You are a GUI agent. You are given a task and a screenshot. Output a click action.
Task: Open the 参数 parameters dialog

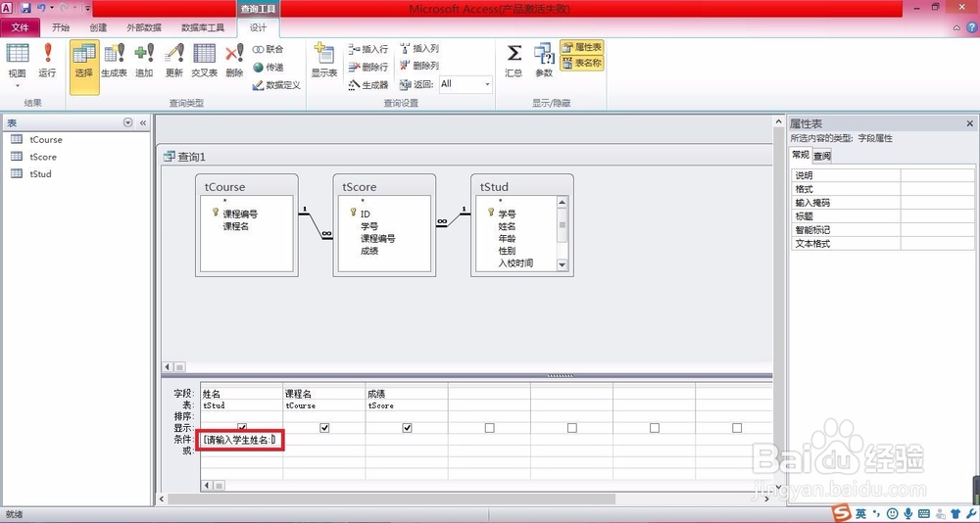[x=544, y=61]
